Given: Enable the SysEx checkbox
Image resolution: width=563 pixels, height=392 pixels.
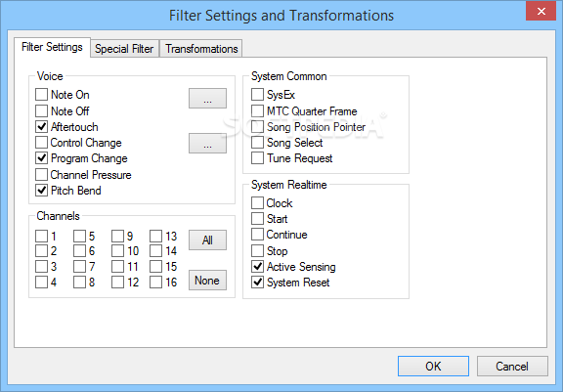Looking at the screenshot, I should (x=257, y=95).
